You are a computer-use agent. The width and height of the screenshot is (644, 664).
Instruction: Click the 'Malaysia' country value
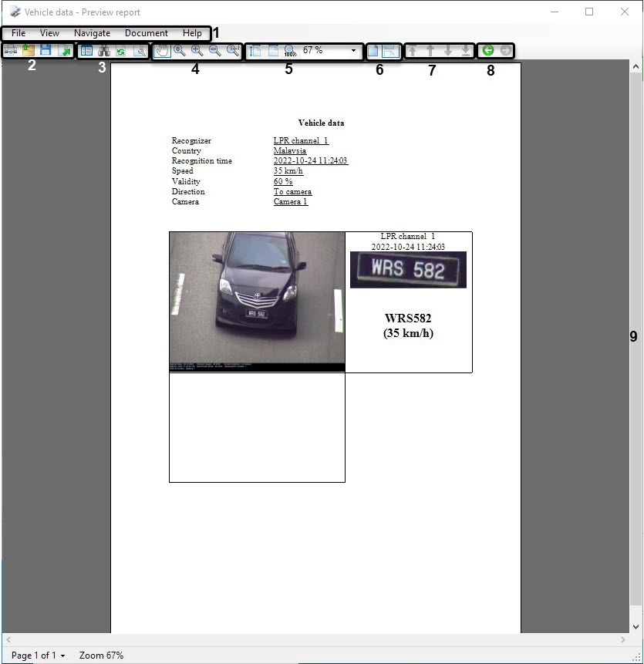pyautogui.click(x=290, y=150)
